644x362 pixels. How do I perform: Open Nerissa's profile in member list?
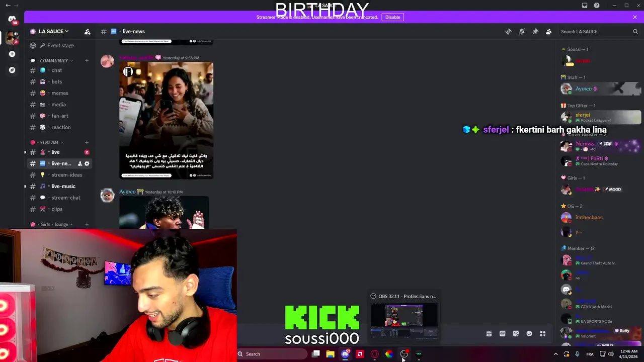pos(600,146)
